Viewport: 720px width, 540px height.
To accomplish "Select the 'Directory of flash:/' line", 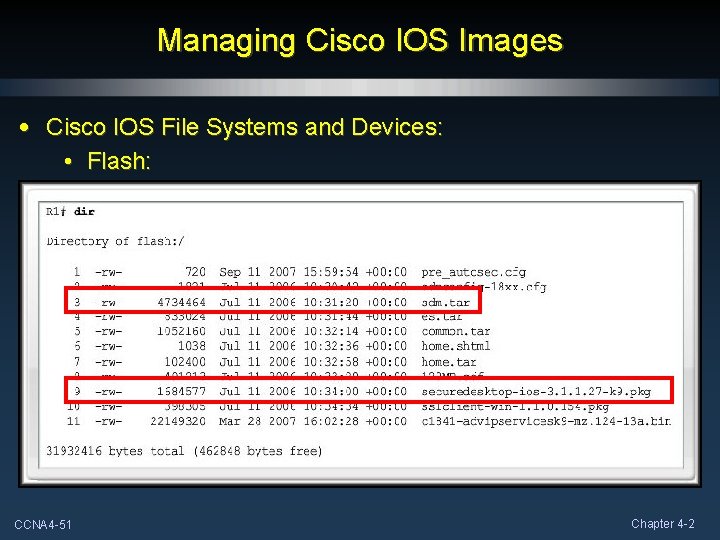I will tap(115, 241).
